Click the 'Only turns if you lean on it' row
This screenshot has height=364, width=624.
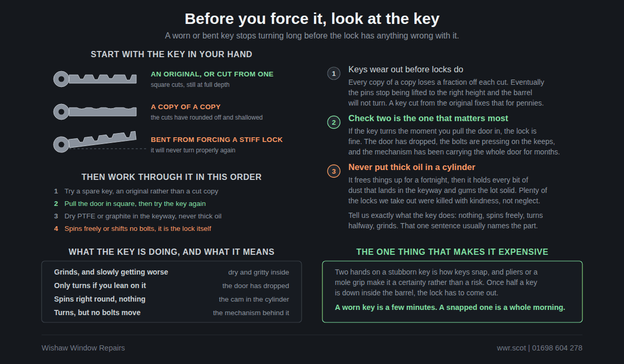tap(172, 286)
